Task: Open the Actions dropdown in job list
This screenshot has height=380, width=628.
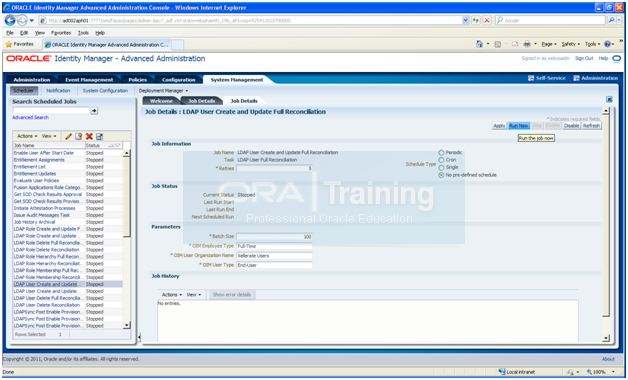Action: (27, 136)
